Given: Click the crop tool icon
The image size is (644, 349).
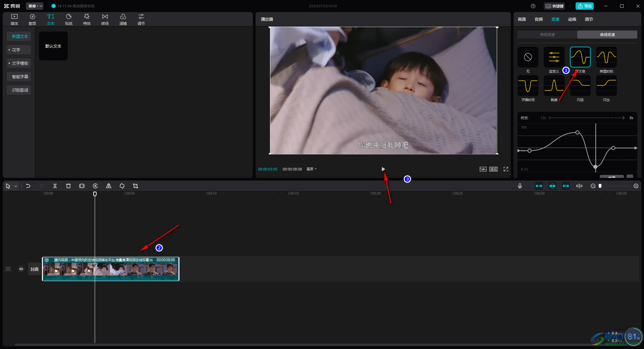Looking at the screenshot, I should pos(136,186).
